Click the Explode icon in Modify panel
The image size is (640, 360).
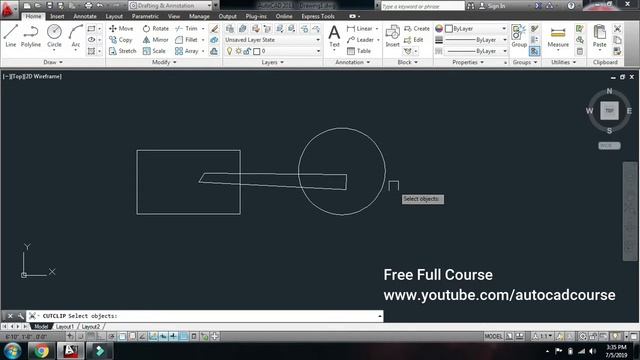(214, 40)
